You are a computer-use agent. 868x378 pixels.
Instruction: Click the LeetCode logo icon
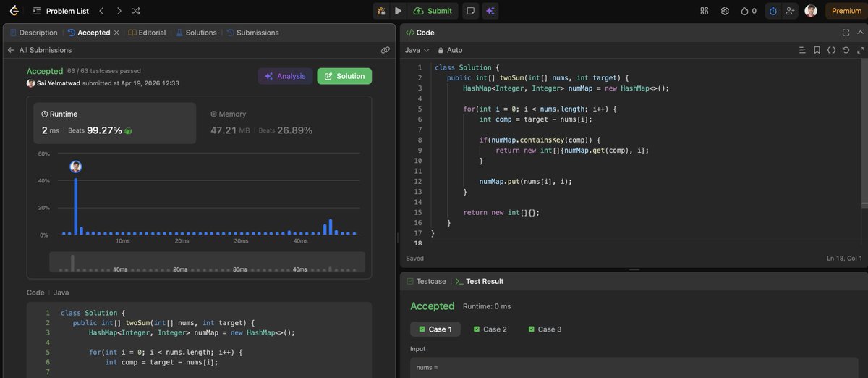(14, 11)
